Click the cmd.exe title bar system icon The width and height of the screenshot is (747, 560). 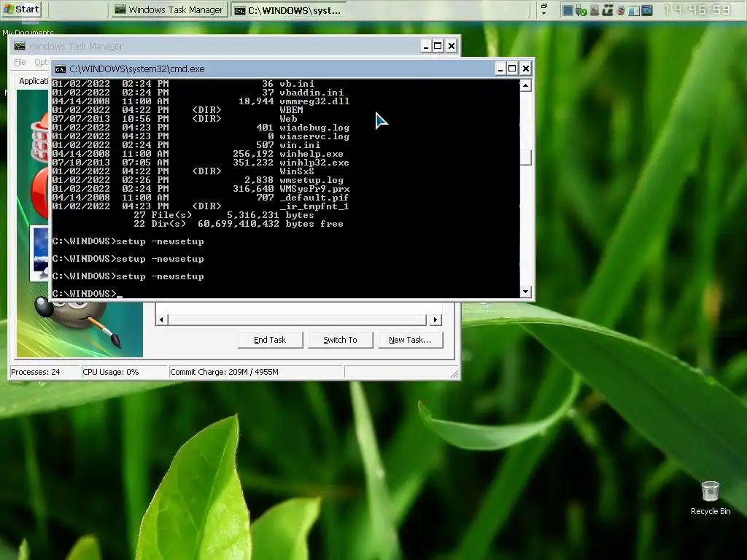tap(61, 69)
